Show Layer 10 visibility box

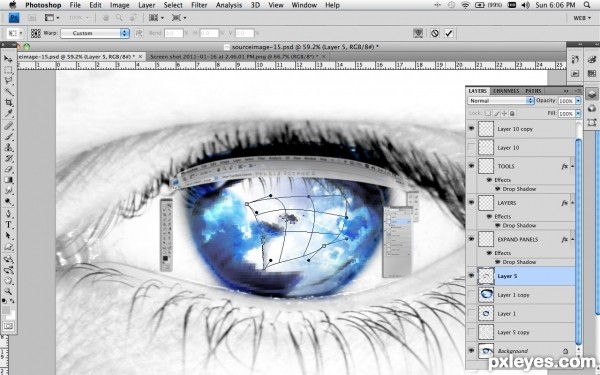pos(471,147)
